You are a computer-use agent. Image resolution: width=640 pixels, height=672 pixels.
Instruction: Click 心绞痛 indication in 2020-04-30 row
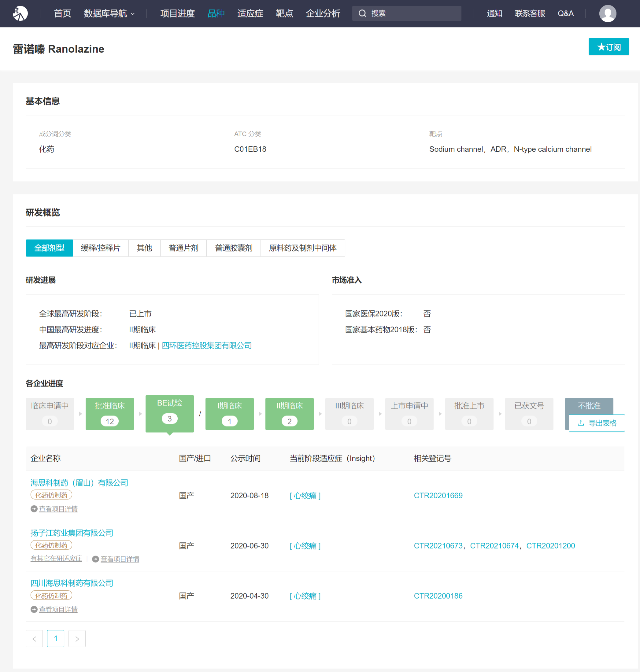pos(305,596)
